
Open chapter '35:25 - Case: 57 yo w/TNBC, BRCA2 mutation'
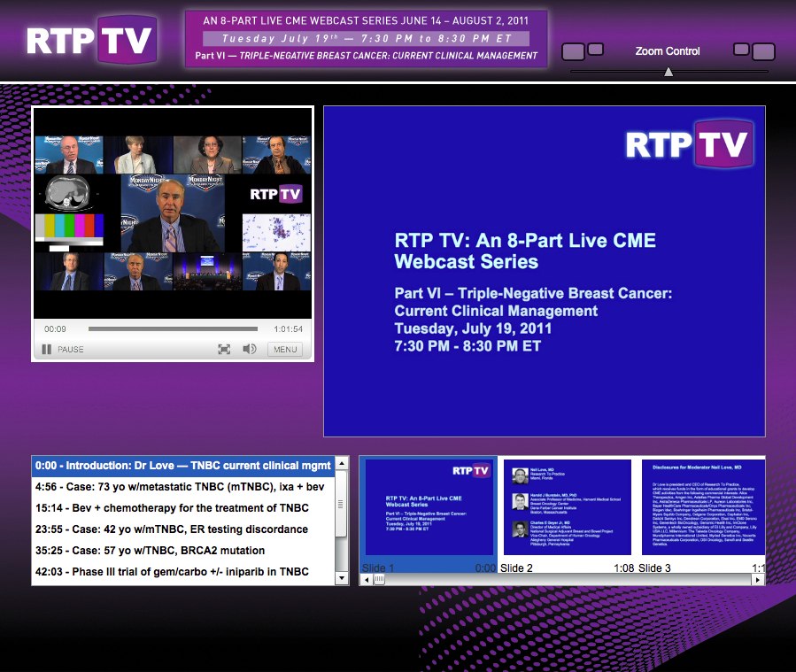click(x=182, y=551)
